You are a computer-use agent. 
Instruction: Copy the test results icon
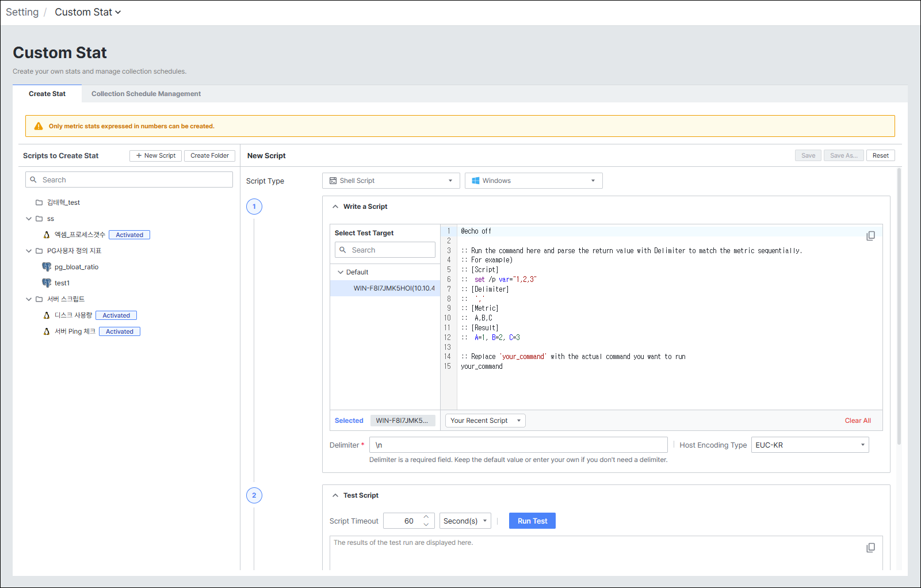coord(870,548)
